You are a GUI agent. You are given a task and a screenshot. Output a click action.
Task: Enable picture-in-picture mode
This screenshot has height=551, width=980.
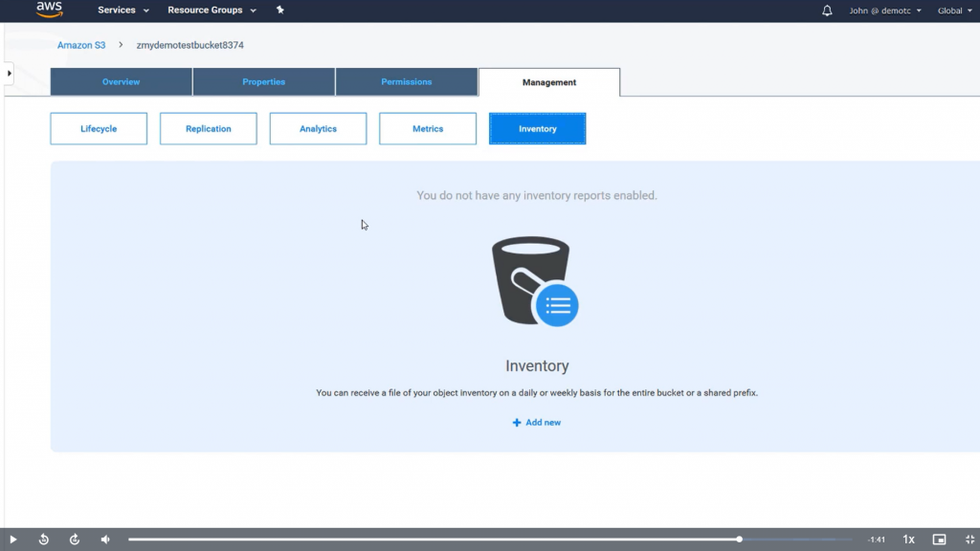[940, 540]
